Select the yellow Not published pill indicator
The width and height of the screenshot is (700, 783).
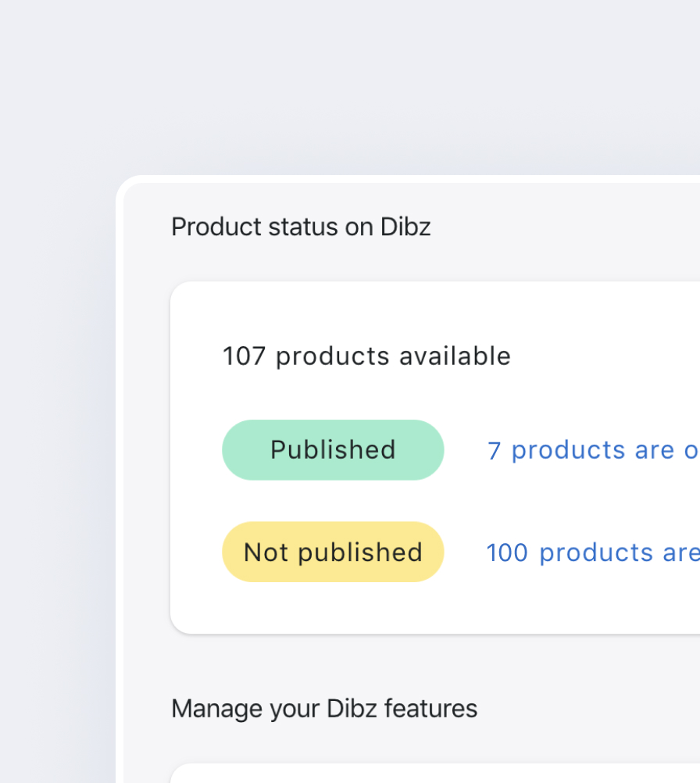[x=332, y=552]
